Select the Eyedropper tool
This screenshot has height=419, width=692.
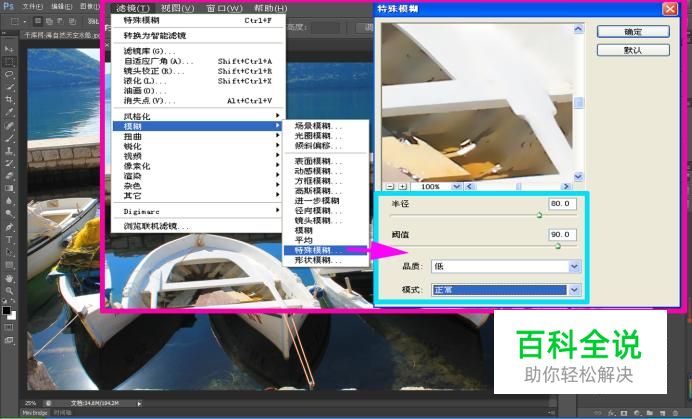[9, 112]
